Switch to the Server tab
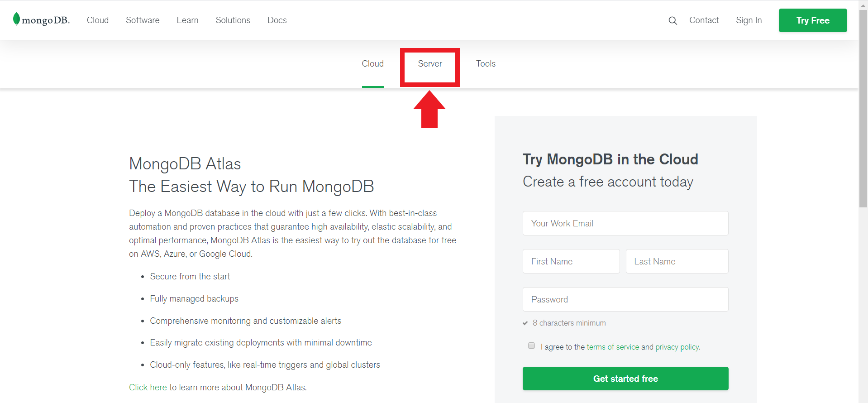 [x=430, y=63]
